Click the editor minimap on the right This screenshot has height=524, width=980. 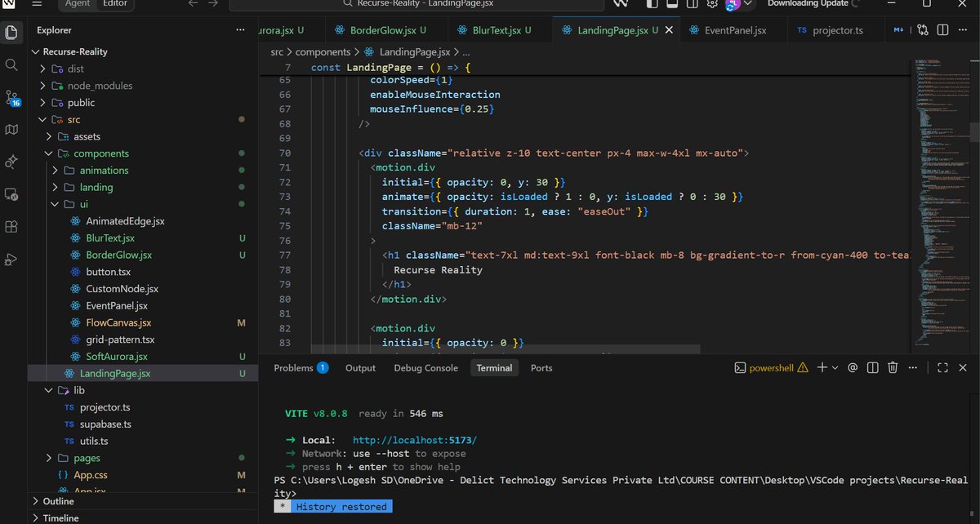coord(939,204)
